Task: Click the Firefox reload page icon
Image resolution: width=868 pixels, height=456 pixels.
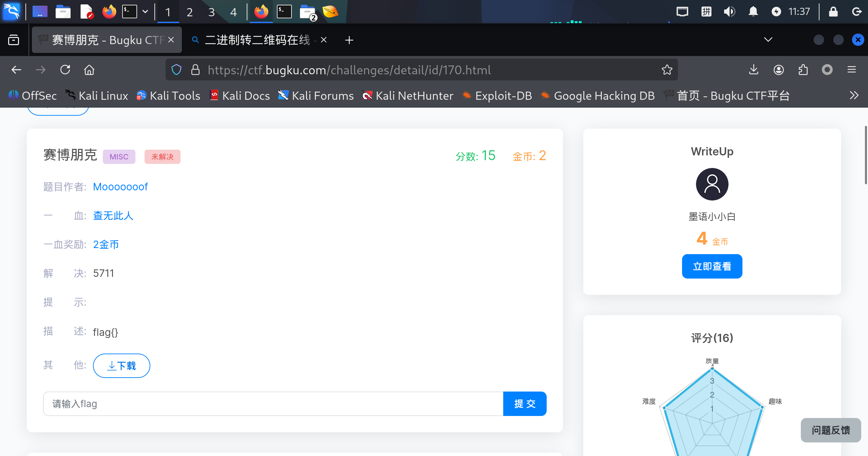Action: [65, 70]
